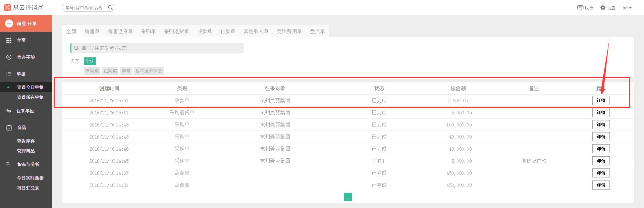Image resolution: width=644 pixels, height=208 pixels.
Task: Open the tm user account dropdown
Action: [x=627, y=8]
